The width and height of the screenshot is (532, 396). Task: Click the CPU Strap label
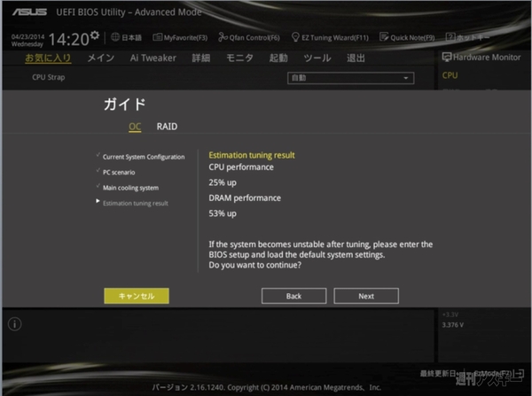coord(49,77)
